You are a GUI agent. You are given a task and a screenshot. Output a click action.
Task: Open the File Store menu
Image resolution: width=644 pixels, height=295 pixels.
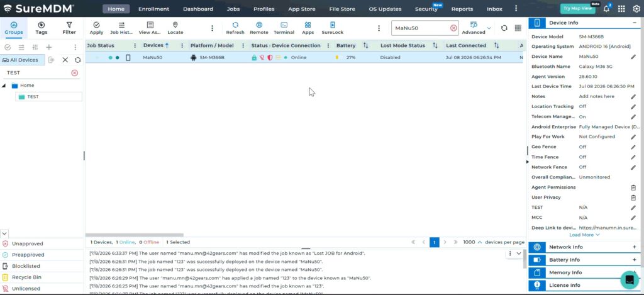342,9
